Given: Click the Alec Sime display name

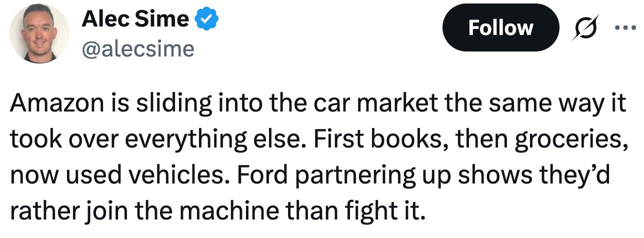Looking at the screenshot, I should click(x=135, y=19).
